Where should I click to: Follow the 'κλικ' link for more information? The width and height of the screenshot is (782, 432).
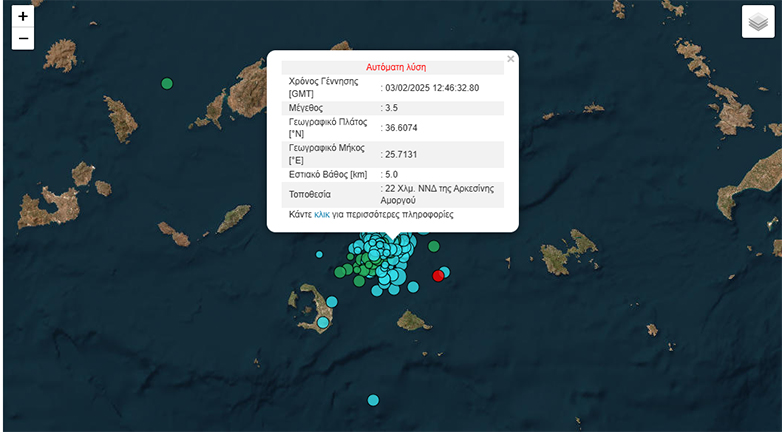[x=321, y=214]
